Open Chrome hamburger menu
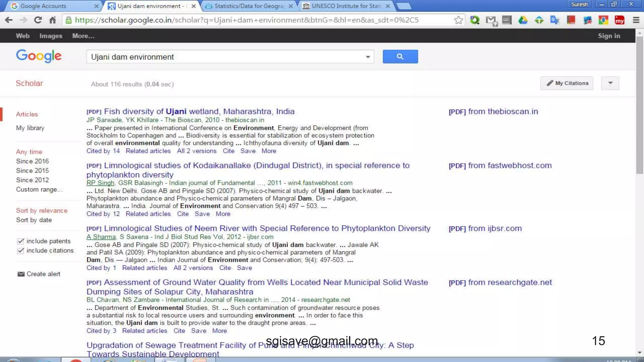 636,20
